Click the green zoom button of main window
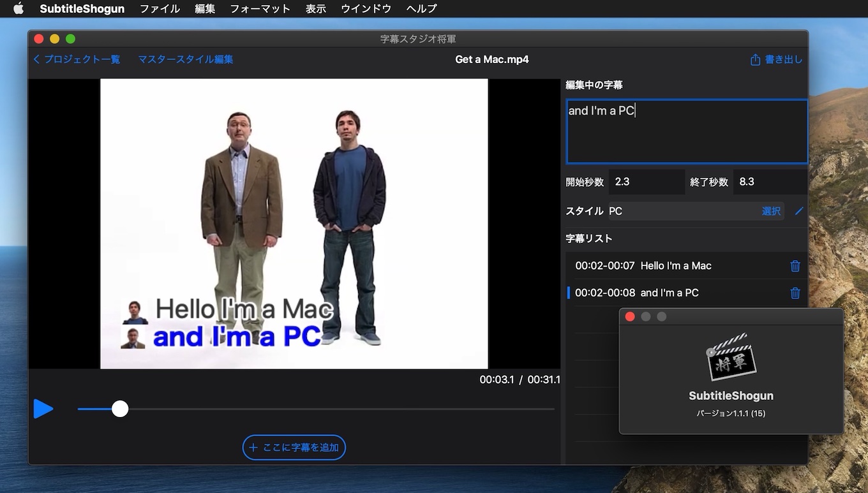 [70, 39]
